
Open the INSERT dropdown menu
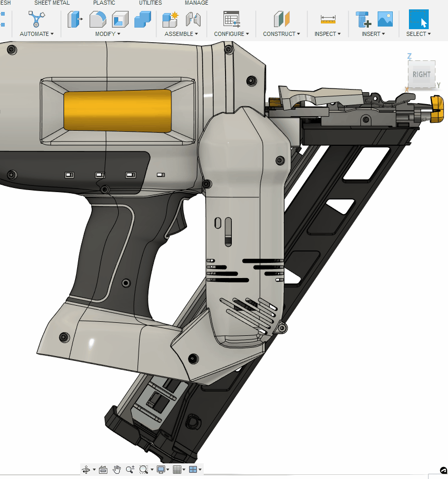click(374, 34)
